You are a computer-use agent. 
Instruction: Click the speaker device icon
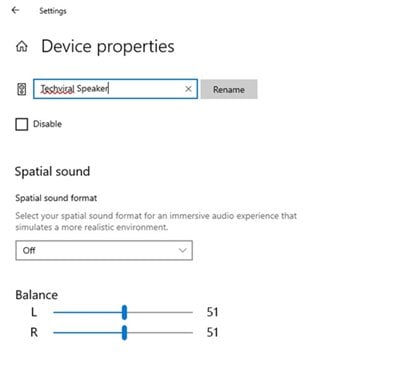point(22,89)
